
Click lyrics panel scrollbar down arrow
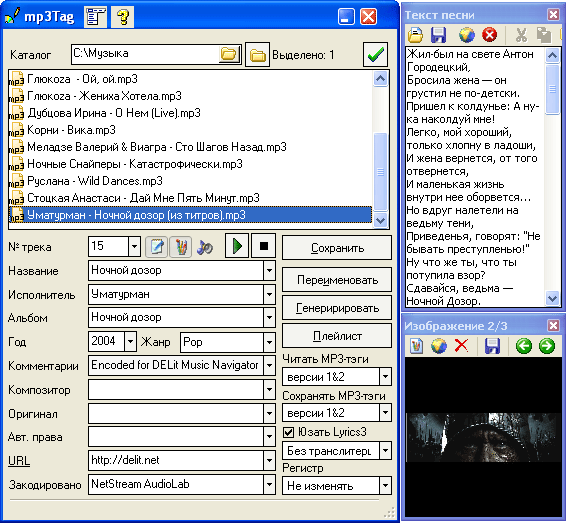[x=552, y=298]
